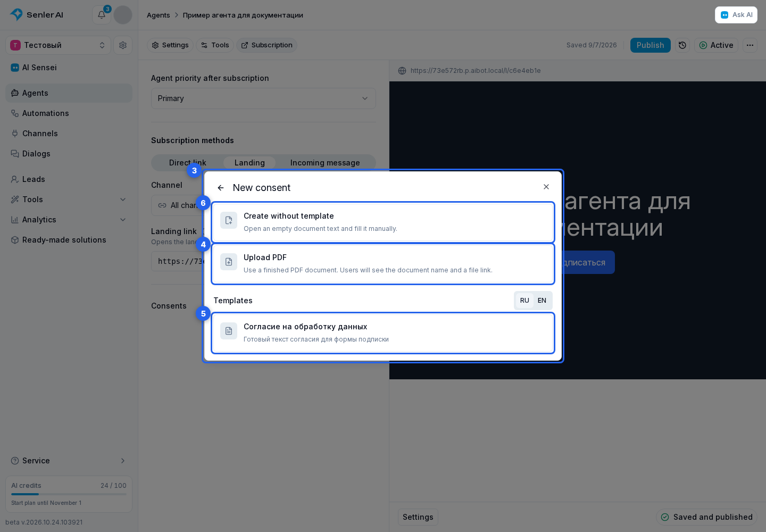Open Ready-made solutions in the sidebar
This screenshot has width=766, height=532.
click(69, 240)
